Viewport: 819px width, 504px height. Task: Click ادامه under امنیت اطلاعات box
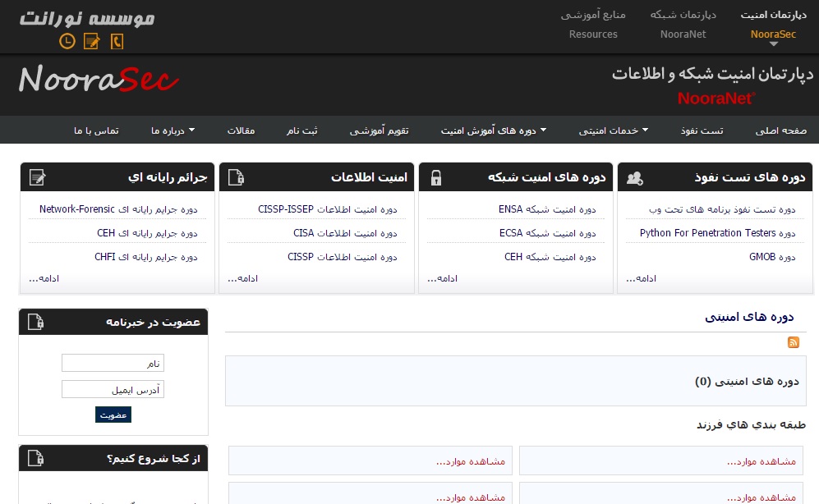[242, 278]
